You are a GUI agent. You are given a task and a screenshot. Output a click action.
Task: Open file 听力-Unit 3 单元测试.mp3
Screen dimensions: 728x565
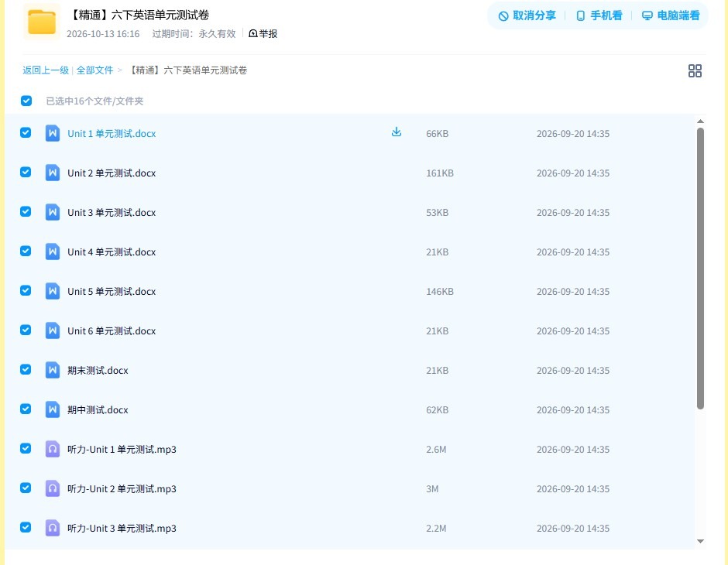(122, 529)
